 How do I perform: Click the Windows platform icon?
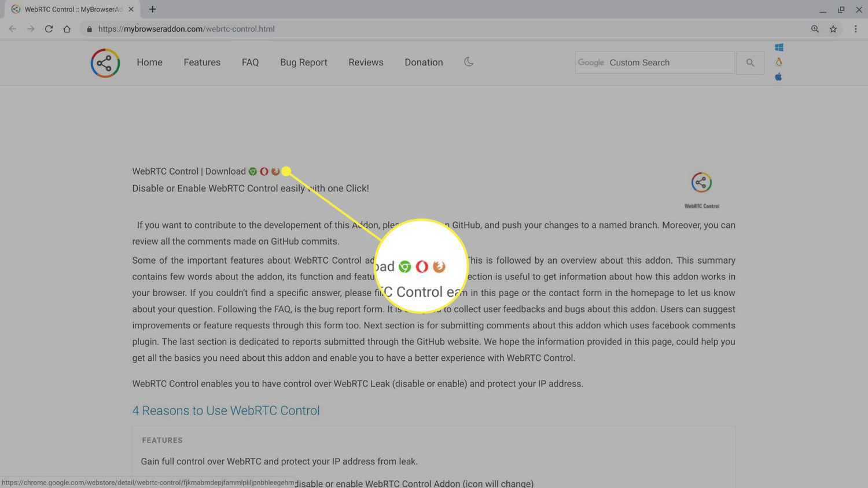(779, 47)
